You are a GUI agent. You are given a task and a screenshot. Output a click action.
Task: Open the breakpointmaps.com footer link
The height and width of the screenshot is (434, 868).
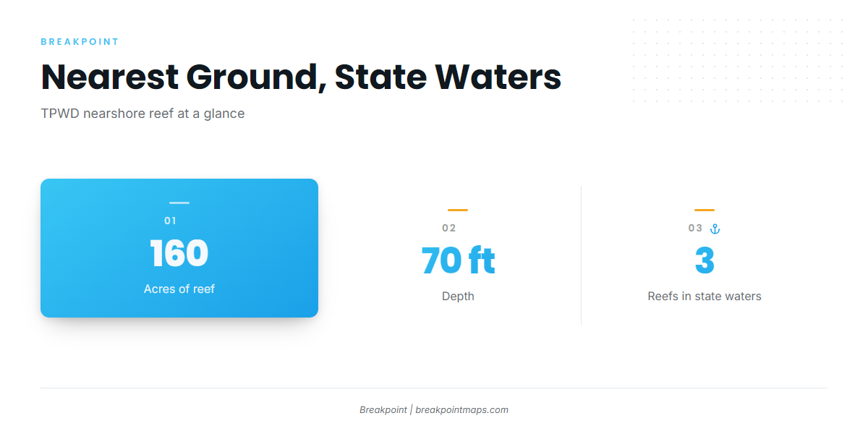coord(461,409)
